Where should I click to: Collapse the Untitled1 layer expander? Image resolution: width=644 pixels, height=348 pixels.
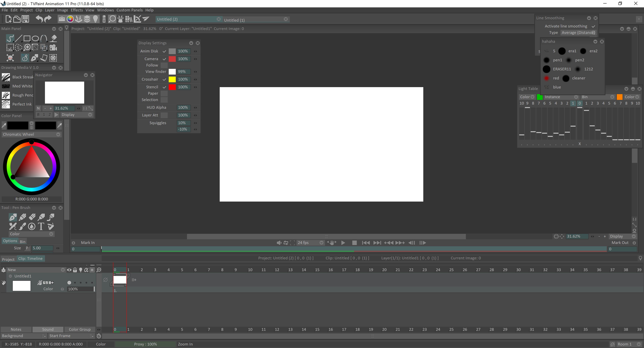[11, 276]
